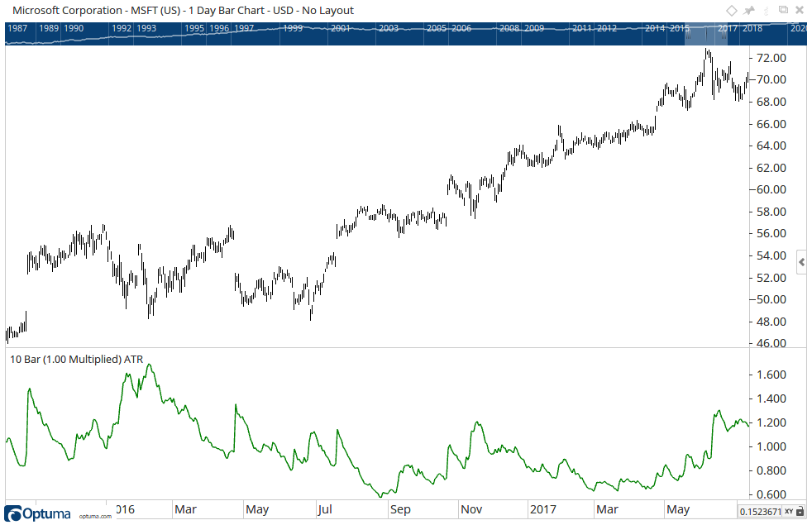
Task: Jump to 1987 in the overview strip
Action: point(17,28)
